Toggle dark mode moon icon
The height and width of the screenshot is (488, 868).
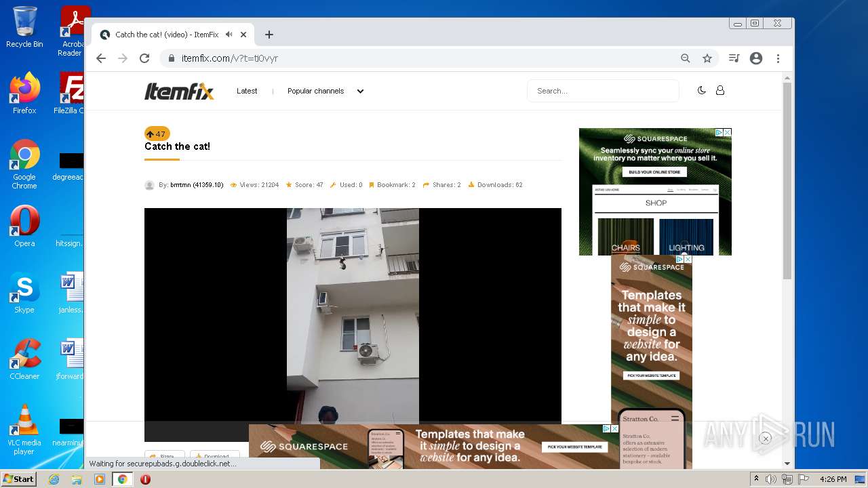(x=702, y=90)
